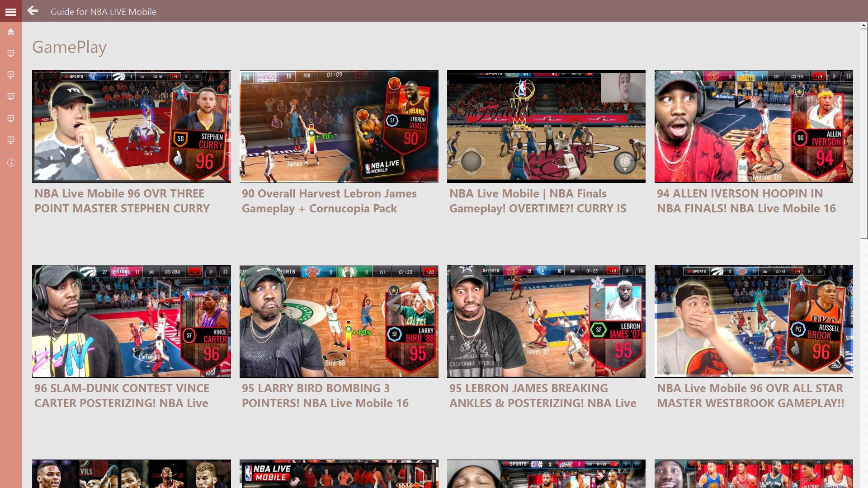
Task: Click the vertical scrollbar thumb
Action: coord(864,135)
